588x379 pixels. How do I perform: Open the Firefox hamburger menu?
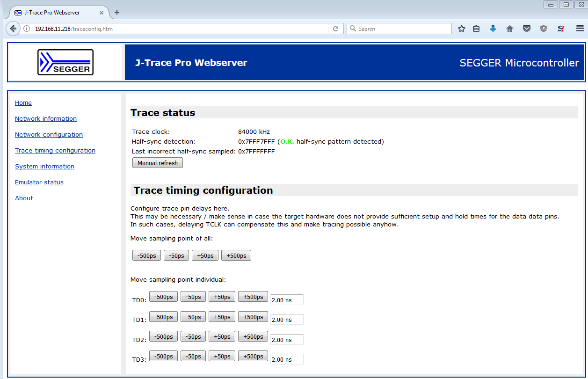(580, 29)
